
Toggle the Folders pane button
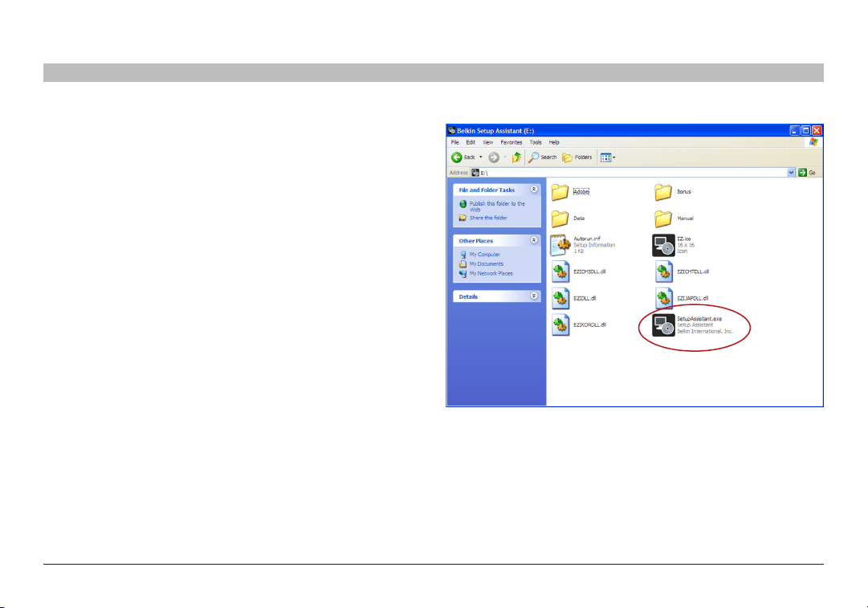coord(577,157)
